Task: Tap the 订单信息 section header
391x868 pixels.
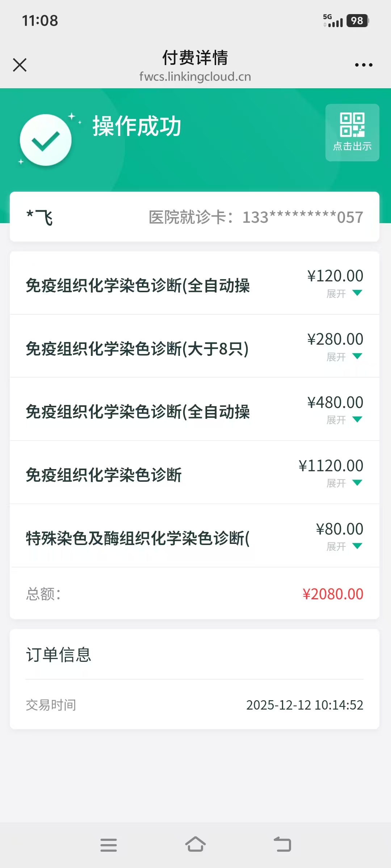Action: pyautogui.click(x=59, y=655)
